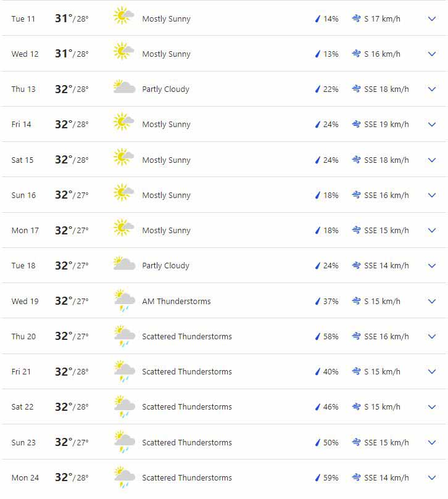
Task: Click the wind icon beside SSE 19 km/h
Action: [356, 124]
